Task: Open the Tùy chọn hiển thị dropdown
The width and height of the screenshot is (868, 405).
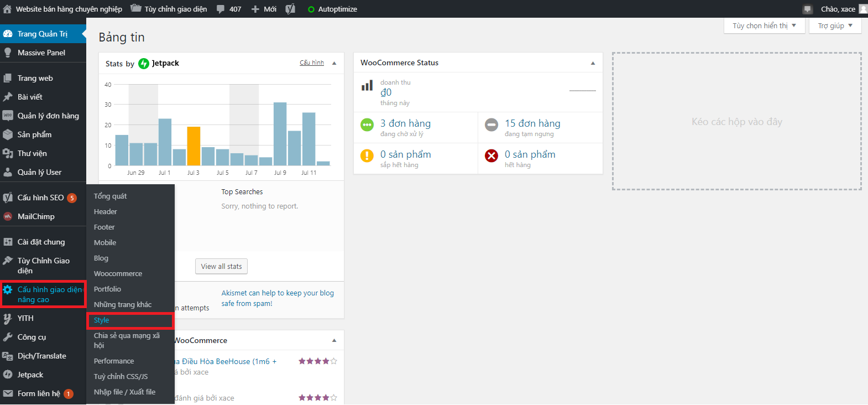Action: pos(764,25)
